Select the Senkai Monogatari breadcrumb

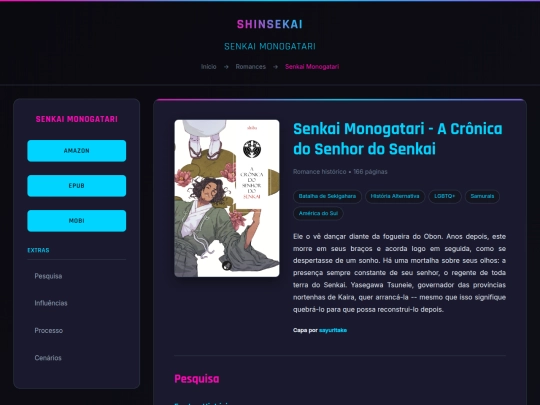(x=312, y=67)
